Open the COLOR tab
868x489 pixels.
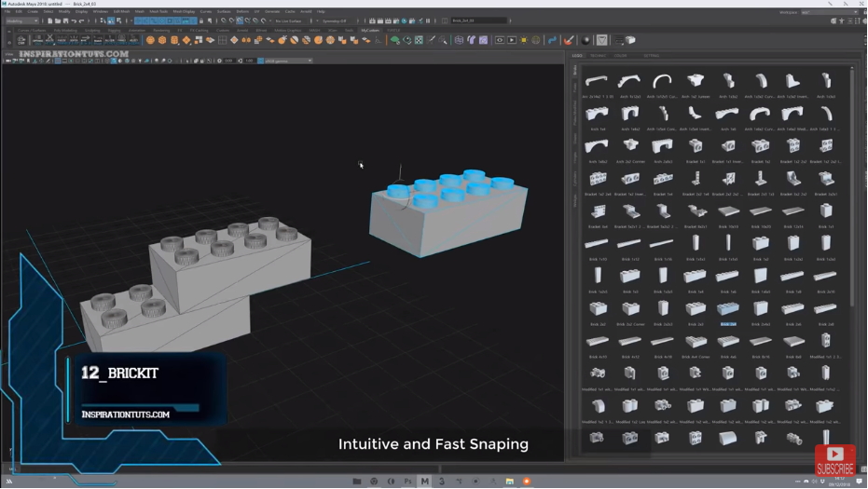(x=621, y=56)
